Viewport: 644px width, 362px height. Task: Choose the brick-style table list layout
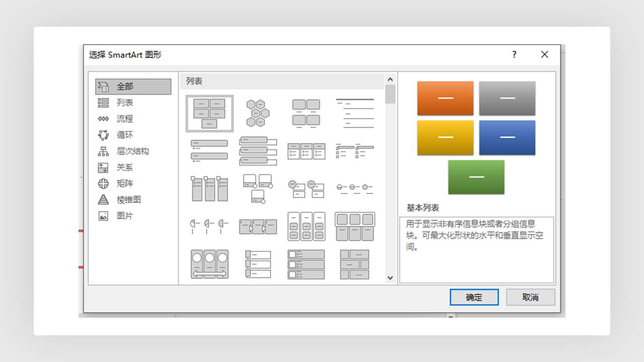355,264
